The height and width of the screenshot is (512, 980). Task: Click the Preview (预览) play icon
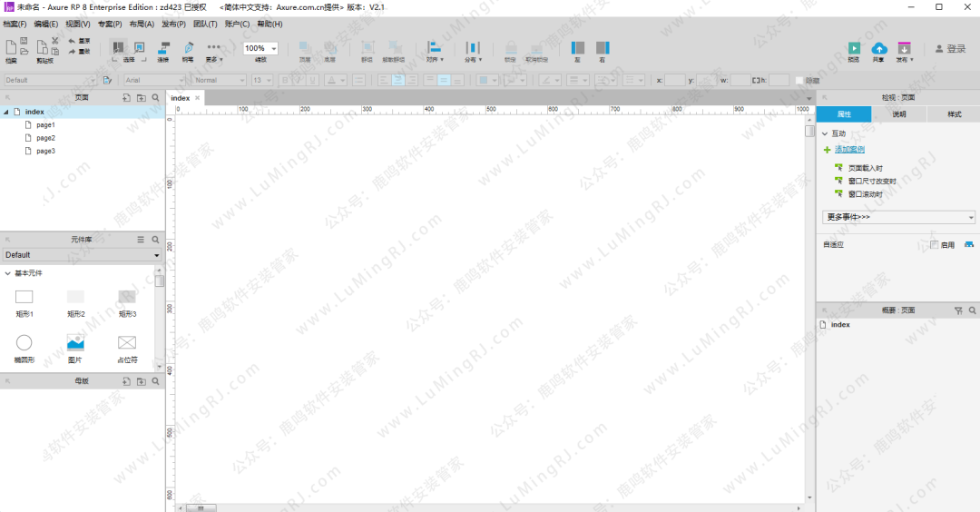point(854,48)
